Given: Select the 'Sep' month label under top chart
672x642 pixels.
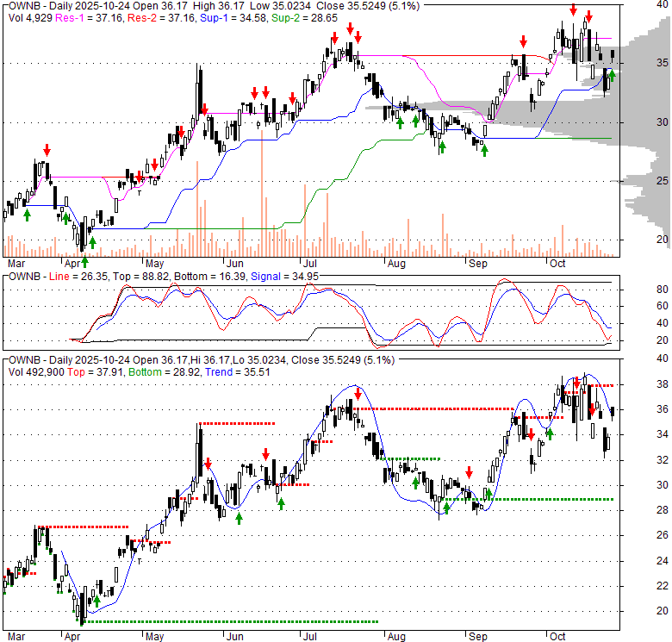Looking at the screenshot, I should click(x=478, y=264).
